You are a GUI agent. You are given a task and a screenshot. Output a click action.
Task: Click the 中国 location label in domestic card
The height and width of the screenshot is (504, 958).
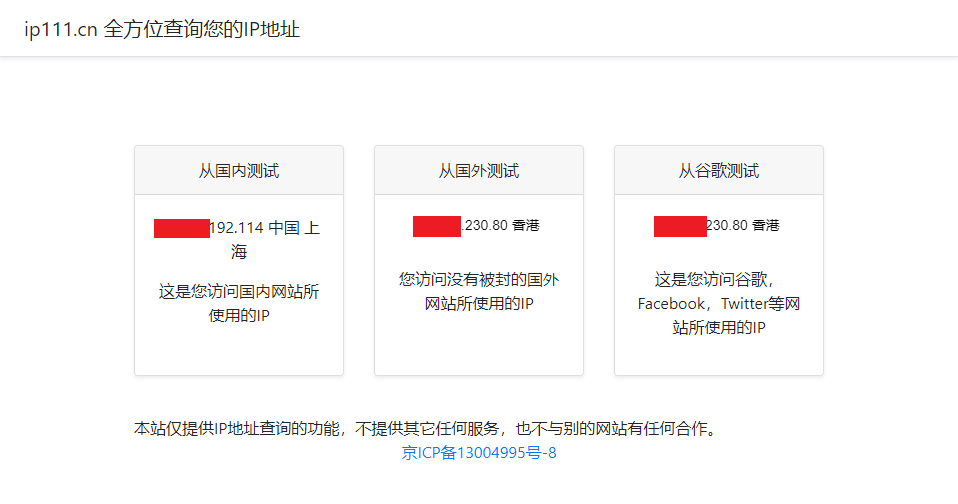coord(284,228)
